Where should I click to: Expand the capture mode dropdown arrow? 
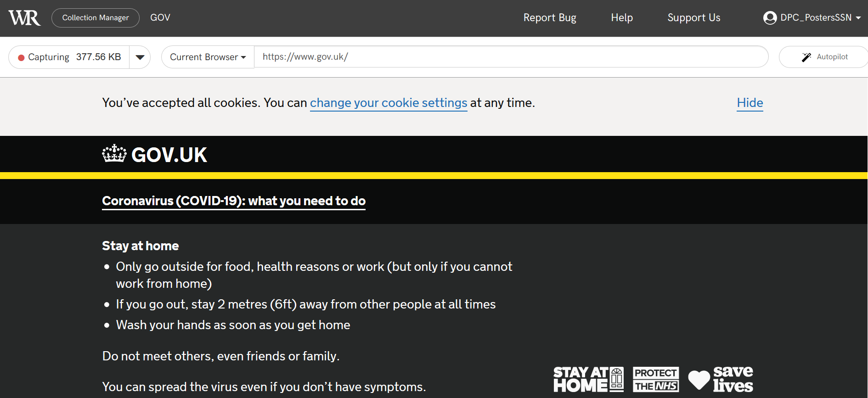pyautogui.click(x=140, y=57)
